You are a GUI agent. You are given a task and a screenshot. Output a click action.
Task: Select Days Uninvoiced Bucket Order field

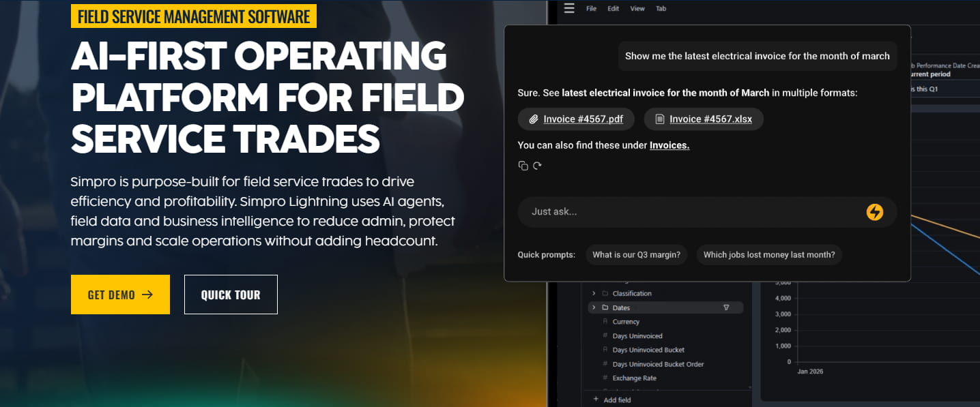[658, 364]
